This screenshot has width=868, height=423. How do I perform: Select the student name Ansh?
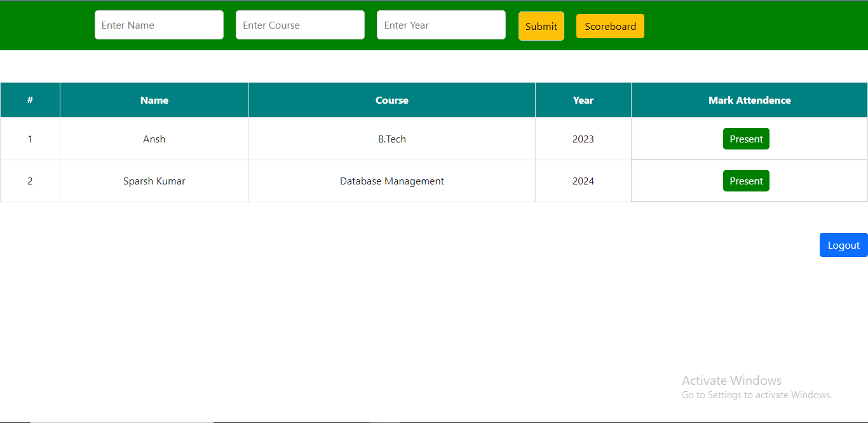(x=154, y=139)
